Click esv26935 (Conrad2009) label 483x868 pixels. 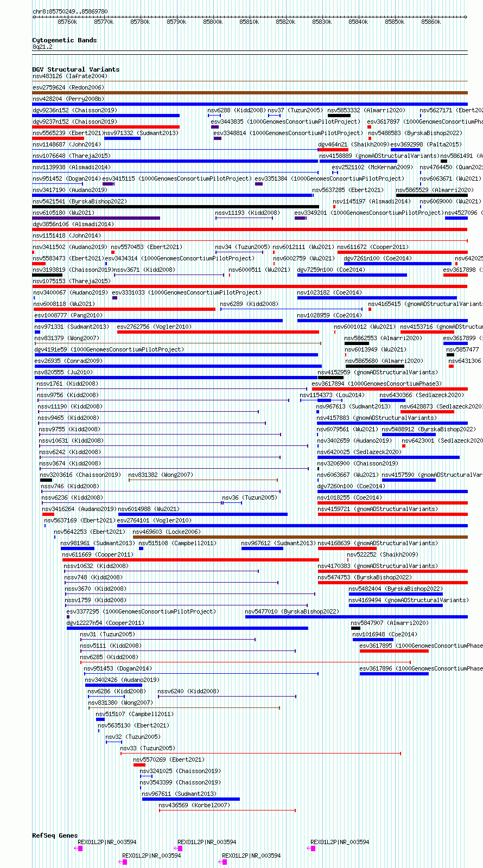click(68, 361)
